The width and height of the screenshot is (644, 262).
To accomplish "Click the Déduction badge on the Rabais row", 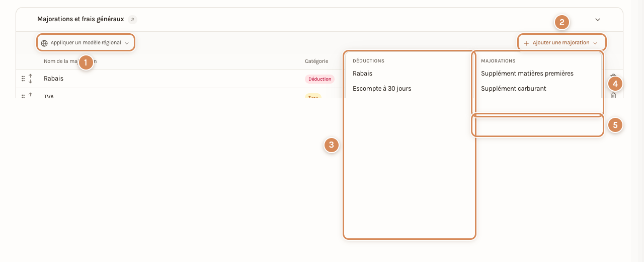I will point(319,79).
